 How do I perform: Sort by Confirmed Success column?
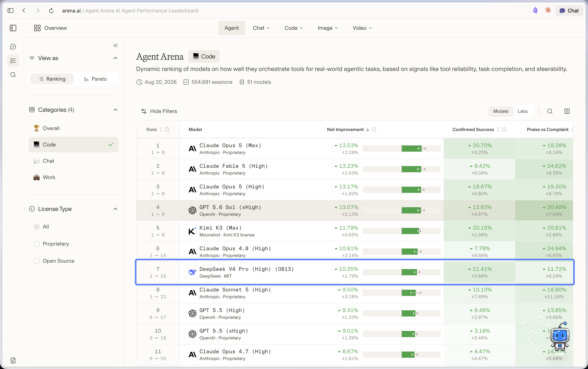point(476,130)
